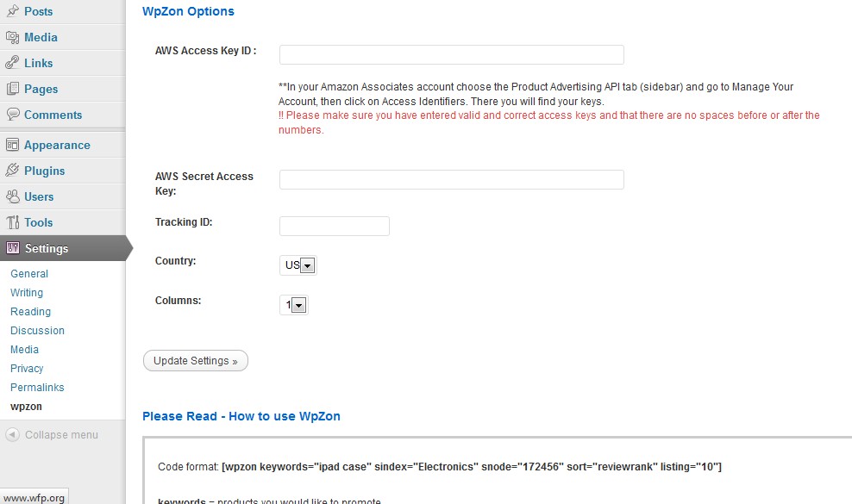Viewport: 852px width, 504px height.
Task: Click the Tools icon in sidebar
Action: pos(12,222)
